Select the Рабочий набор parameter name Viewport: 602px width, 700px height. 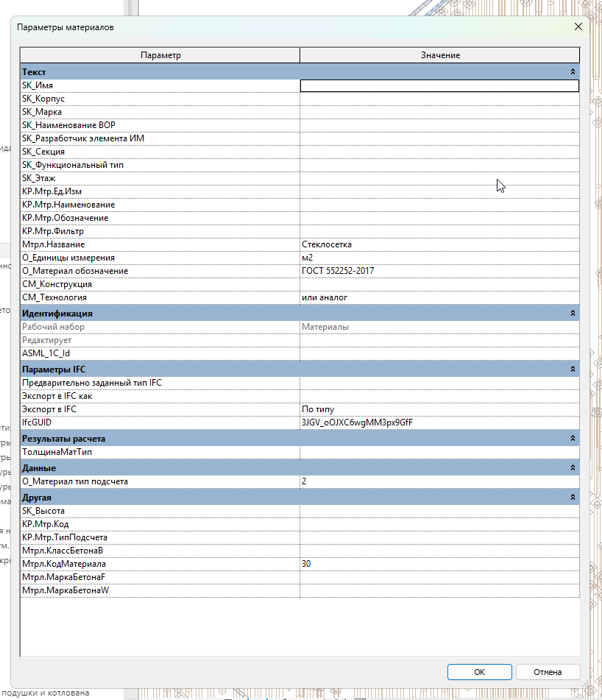click(53, 327)
